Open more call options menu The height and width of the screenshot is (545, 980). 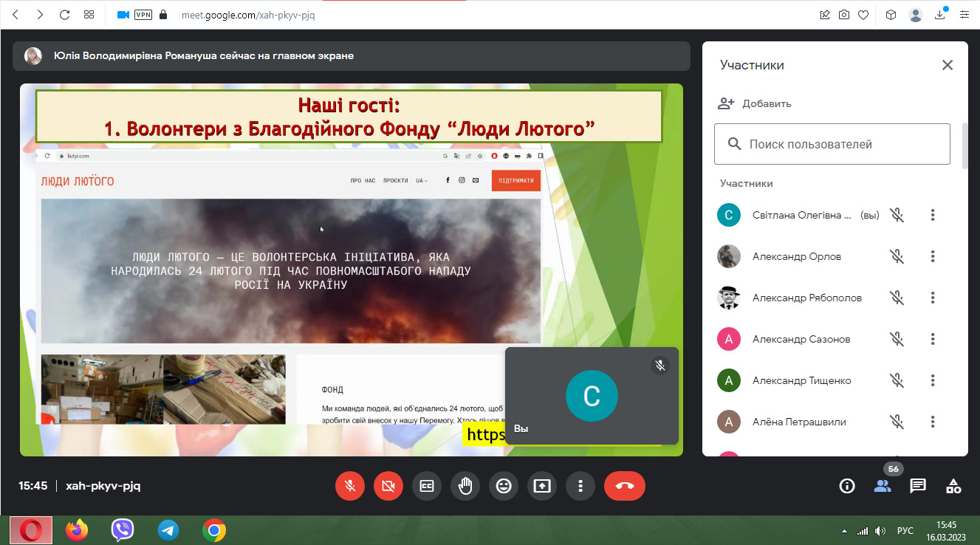[x=580, y=486]
